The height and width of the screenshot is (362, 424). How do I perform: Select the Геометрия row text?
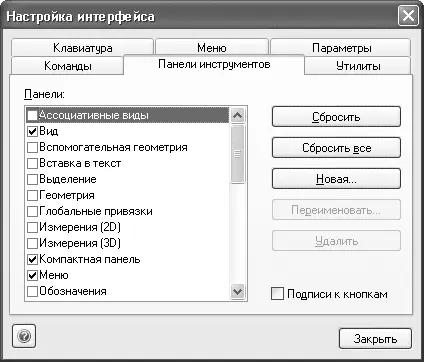click(x=67, y=195)
